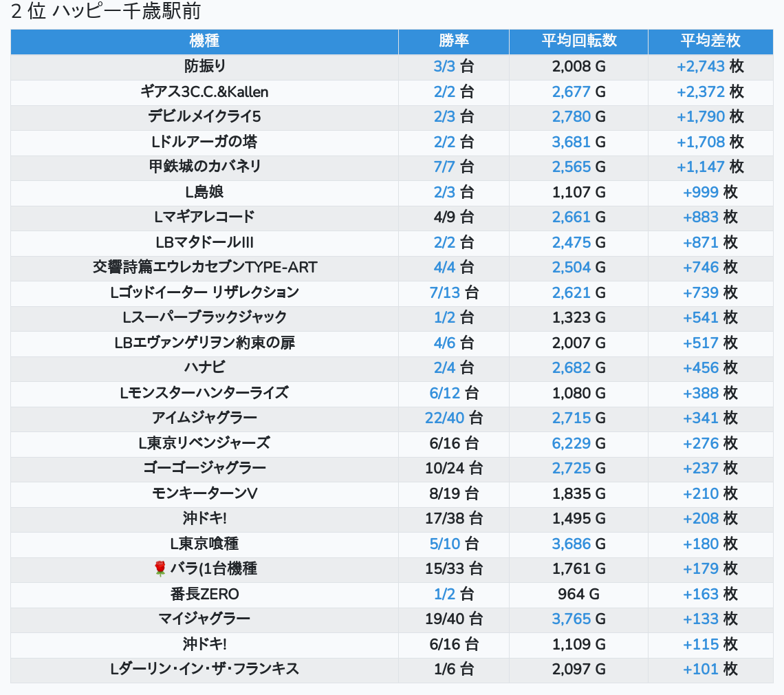Select the 防振り machine name

point(204,67)
